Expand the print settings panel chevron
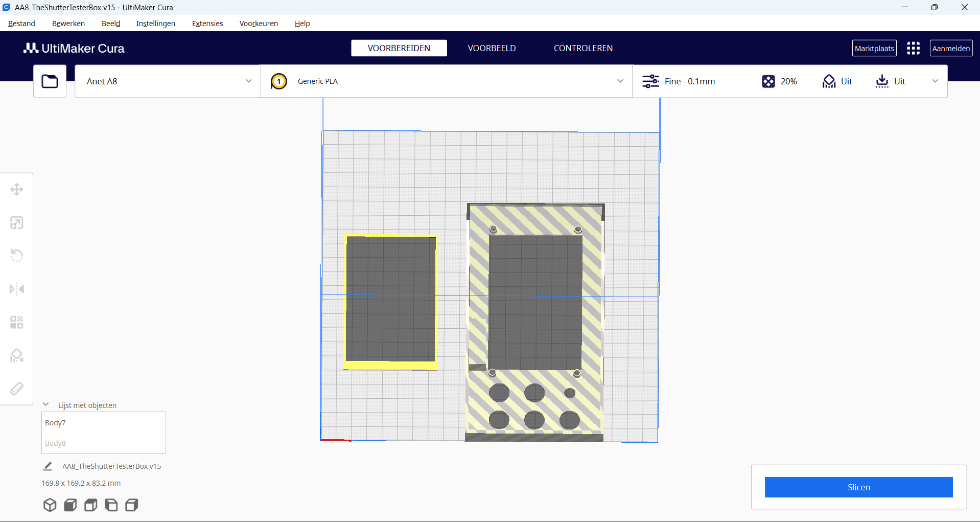Image resolution: width=980 pixels, height=522 pixels. pyautogui.click(x=935, y=81)
